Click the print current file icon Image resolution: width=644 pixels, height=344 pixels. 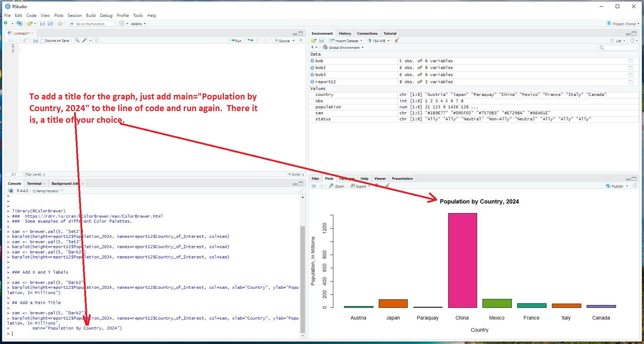coord(60,24)
